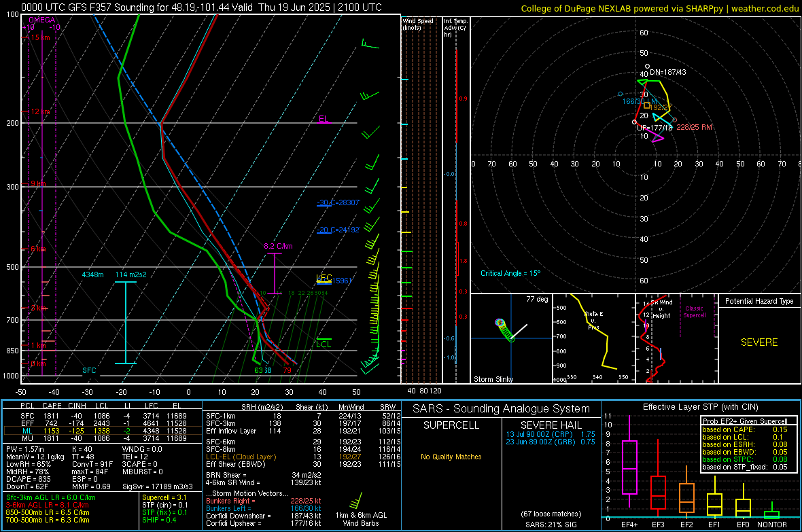Click the based on CAPE probability row
This screenshot has width=802, height=532.
745,429
